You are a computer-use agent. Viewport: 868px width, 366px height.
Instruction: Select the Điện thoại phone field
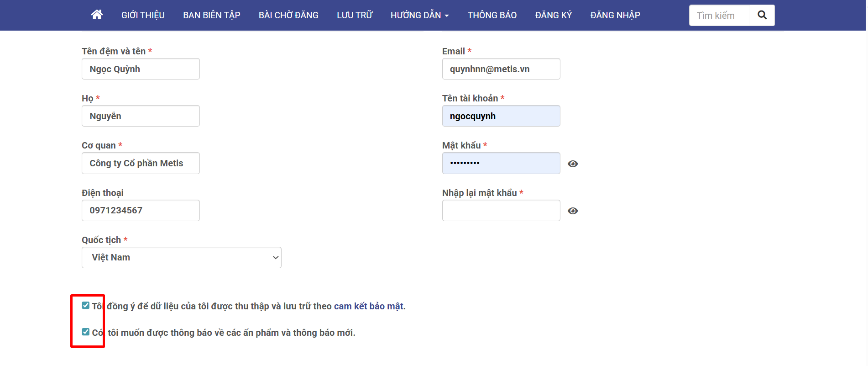click(141, 211)
